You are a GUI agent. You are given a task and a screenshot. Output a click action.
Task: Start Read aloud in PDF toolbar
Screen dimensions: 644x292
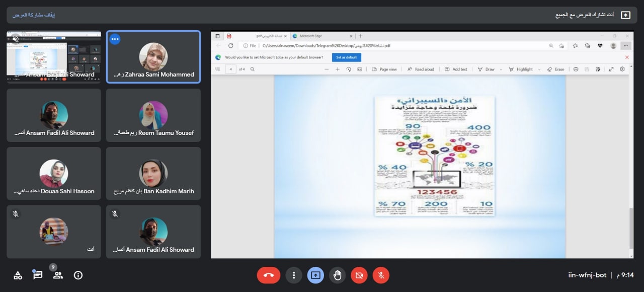(421, 69)
